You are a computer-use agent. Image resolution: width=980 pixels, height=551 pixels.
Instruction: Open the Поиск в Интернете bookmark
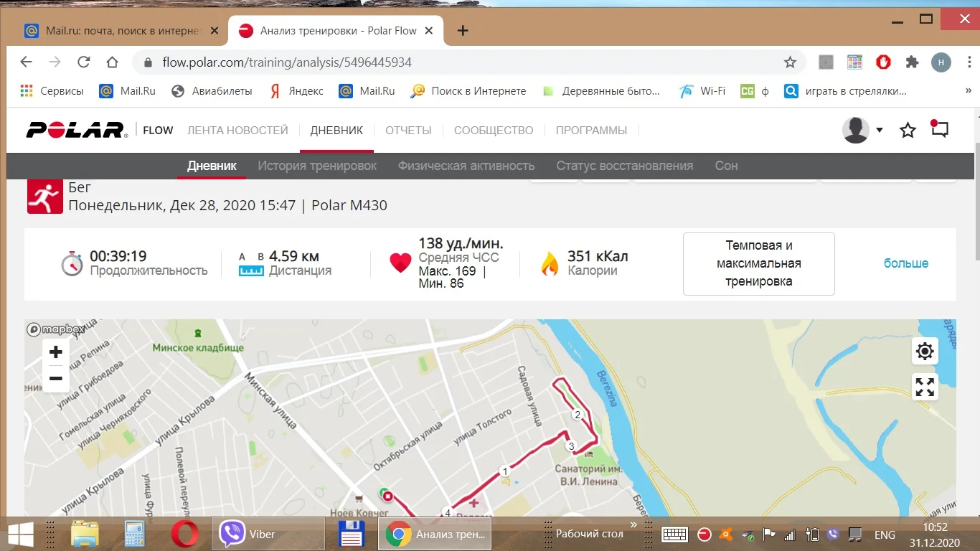pyautogui.click(x=468, y=91)
